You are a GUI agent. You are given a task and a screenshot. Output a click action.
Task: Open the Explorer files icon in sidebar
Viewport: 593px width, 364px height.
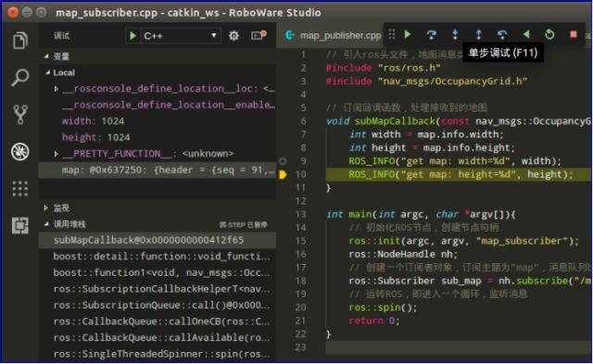pos(20,40)
